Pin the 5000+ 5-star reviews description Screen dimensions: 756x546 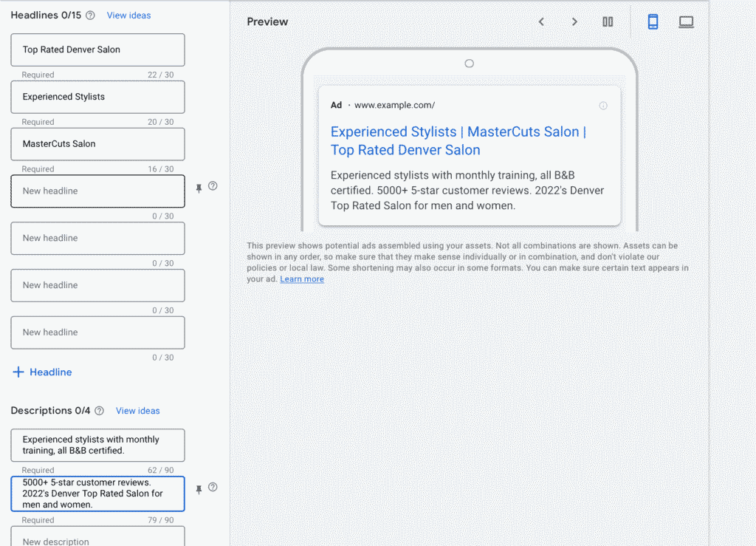pos(199,489)
